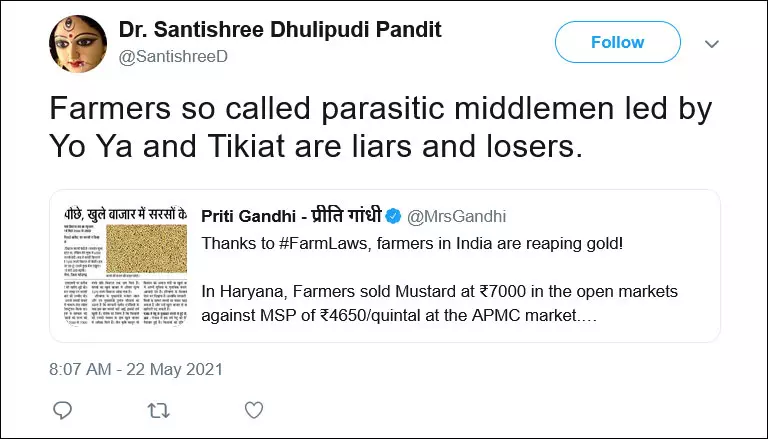Viewport: 768px width, 439px height.
Task: Click the @SantishreeD handle
Action: point(173,56)
